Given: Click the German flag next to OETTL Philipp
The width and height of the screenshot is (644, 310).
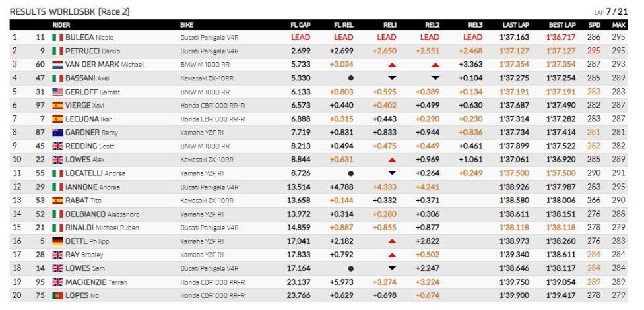Looking at the screenshot, I should (57, 241).
